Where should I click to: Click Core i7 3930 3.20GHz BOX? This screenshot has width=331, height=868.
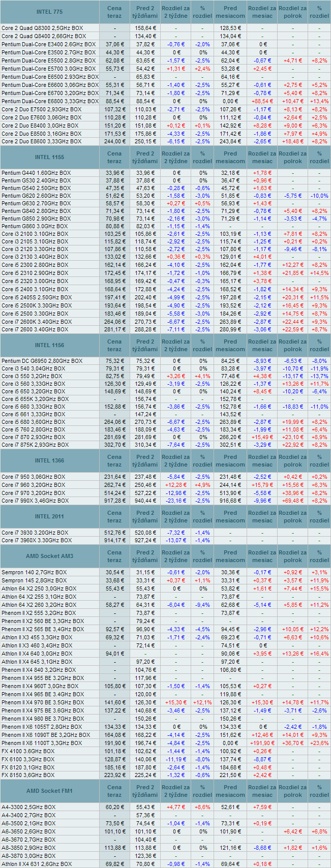coord(35,533)
